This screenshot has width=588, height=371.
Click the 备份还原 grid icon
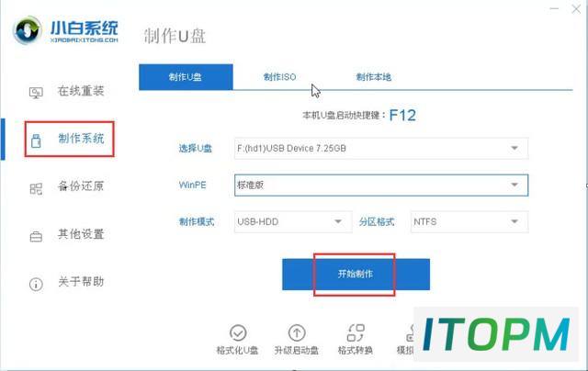(x=36, y=188)
